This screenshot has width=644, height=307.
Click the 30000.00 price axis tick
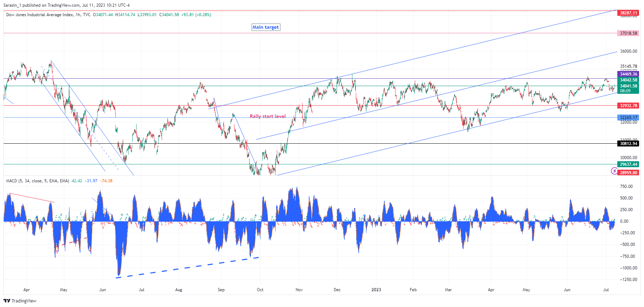point(628,158)
